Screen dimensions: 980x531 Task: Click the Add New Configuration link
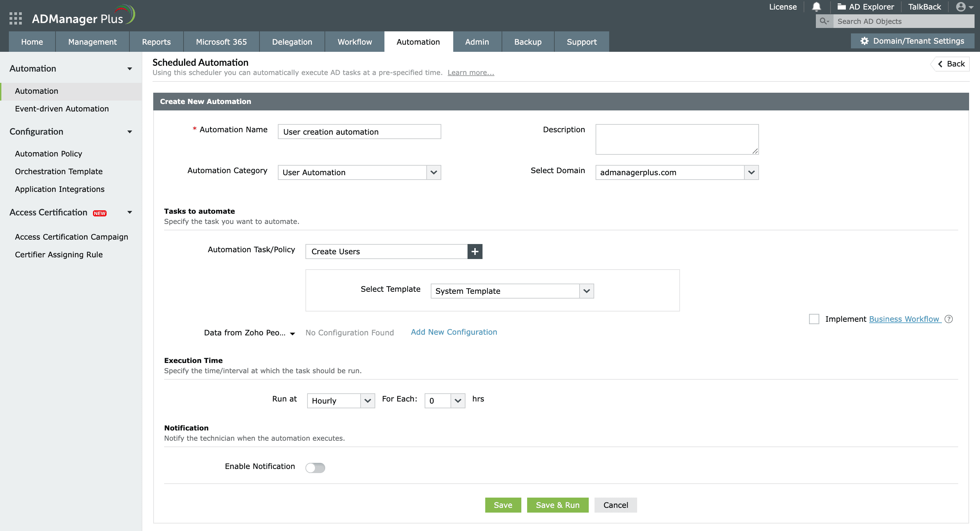(454, 332)
